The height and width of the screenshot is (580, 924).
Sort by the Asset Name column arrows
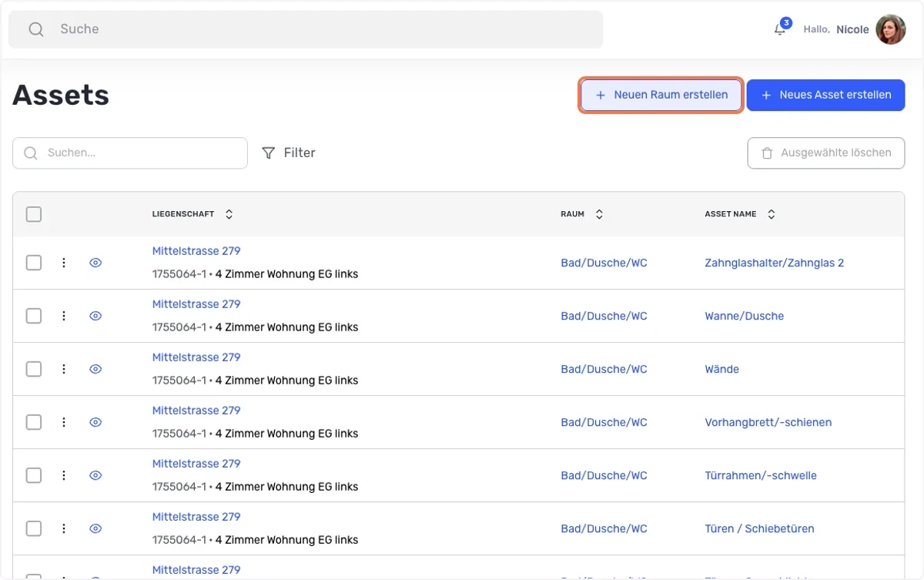pyautogui.click(x=771, y=214)
